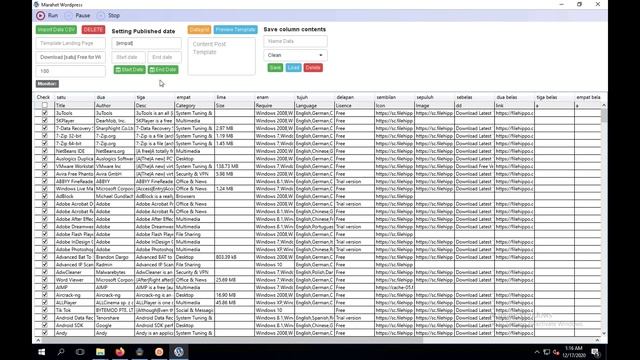Click the Import Data CSV button
This screenshot has width=640, height=360.
(56, 30)
